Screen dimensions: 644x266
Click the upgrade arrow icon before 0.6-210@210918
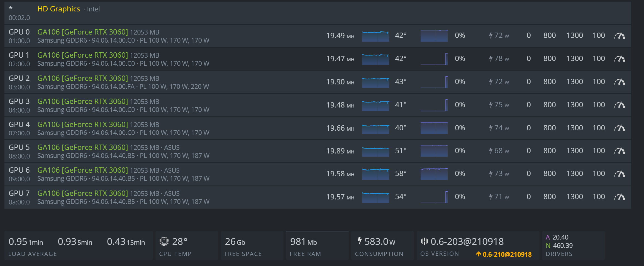tap(479, 254)
